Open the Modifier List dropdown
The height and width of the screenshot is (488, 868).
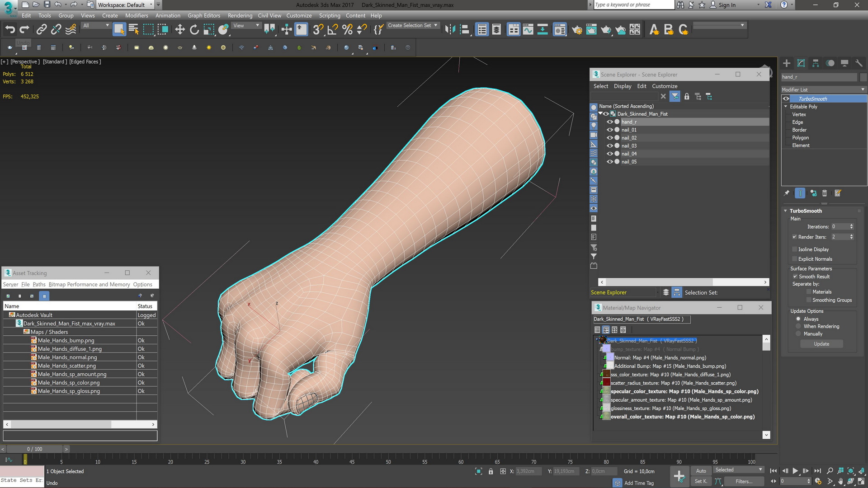[824, 89]
